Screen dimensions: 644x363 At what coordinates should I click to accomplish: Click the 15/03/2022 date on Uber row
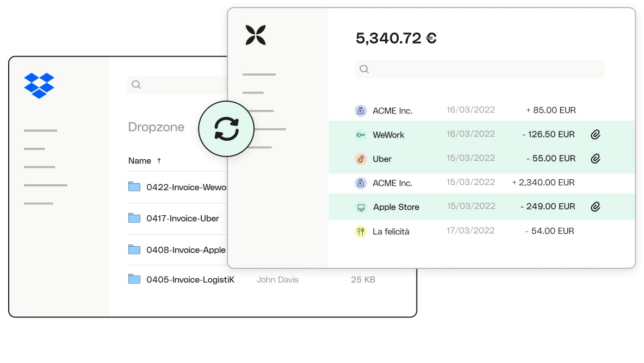point(470,158)
